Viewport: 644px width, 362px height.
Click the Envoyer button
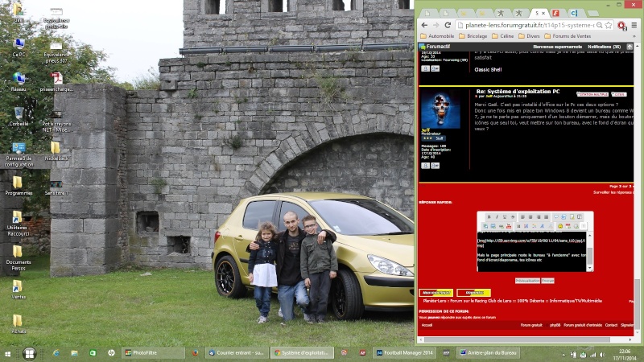tap(547, 281)
